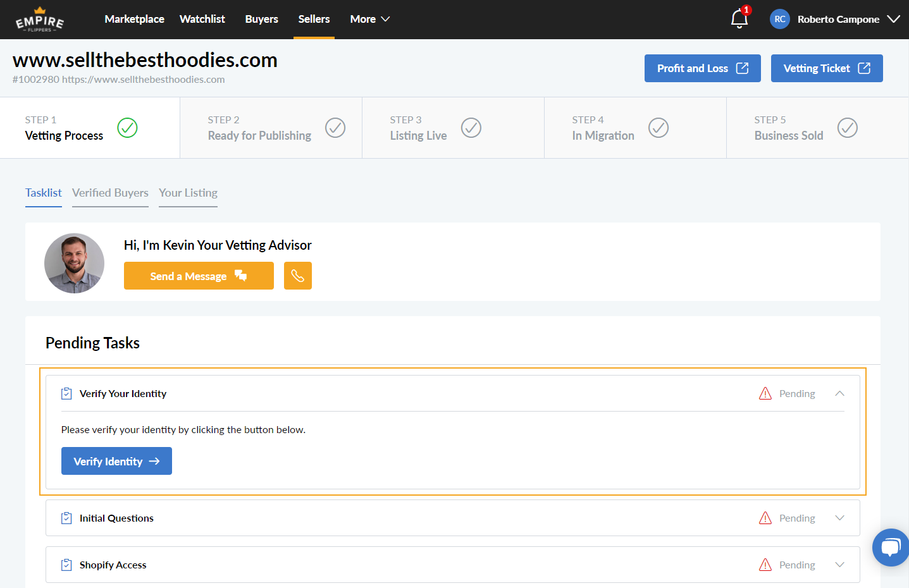
Task: Open the Vetting Ticket
Action: 827,68
